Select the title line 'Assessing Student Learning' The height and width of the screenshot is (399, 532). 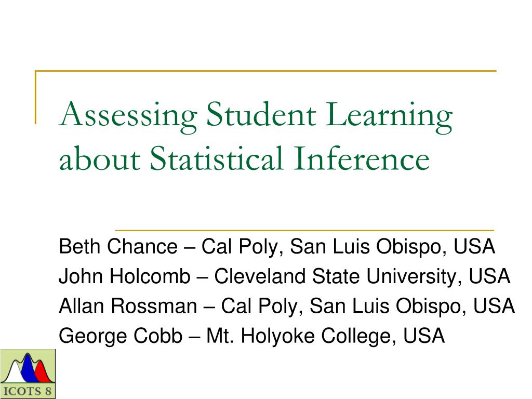pyautogui.click(x=256, y=116)
